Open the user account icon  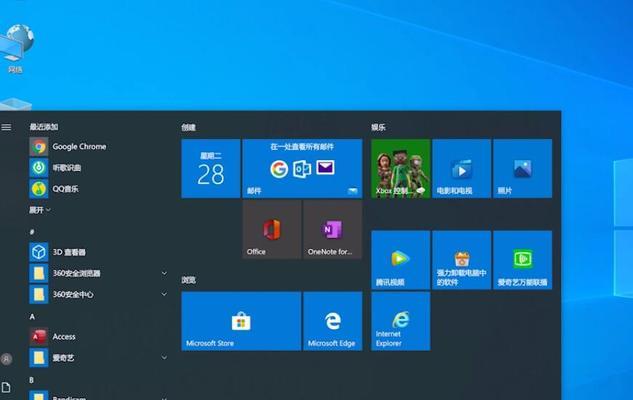[x=6, y=359]
